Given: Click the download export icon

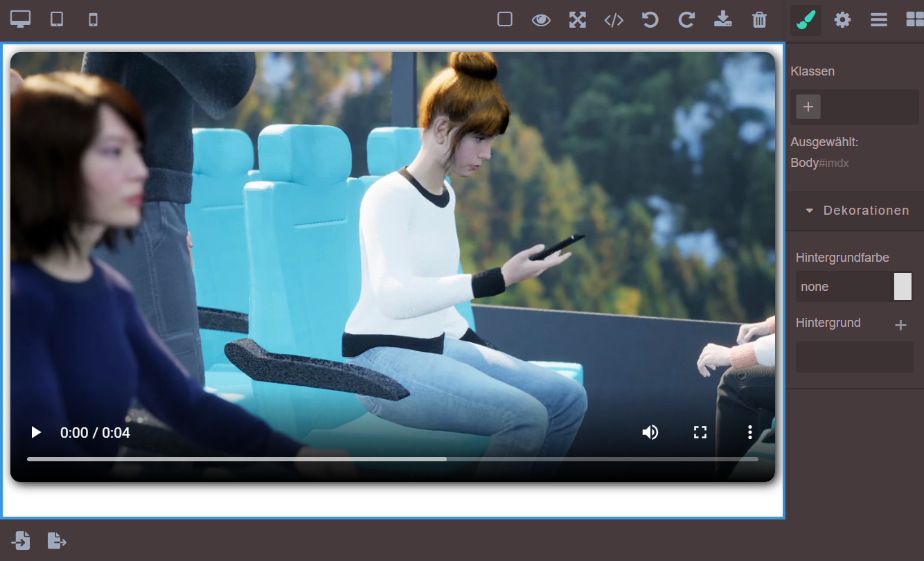Looking at the screenshot, I should pyautogui.click(x=722, y=19).
